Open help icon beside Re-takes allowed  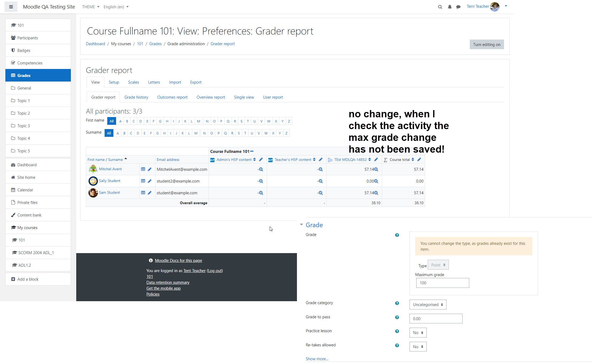[397, 345]
